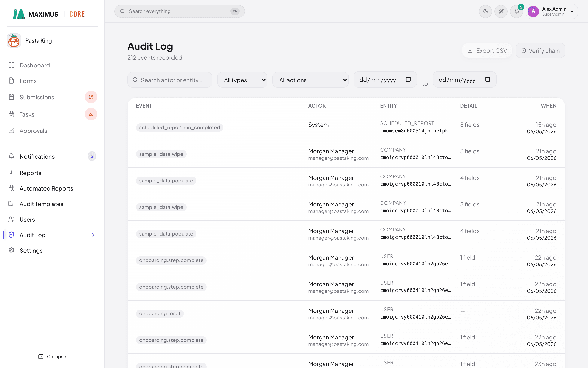Go to Submissions page
Viewport: 588px width, 368px height.
(52, 97)
